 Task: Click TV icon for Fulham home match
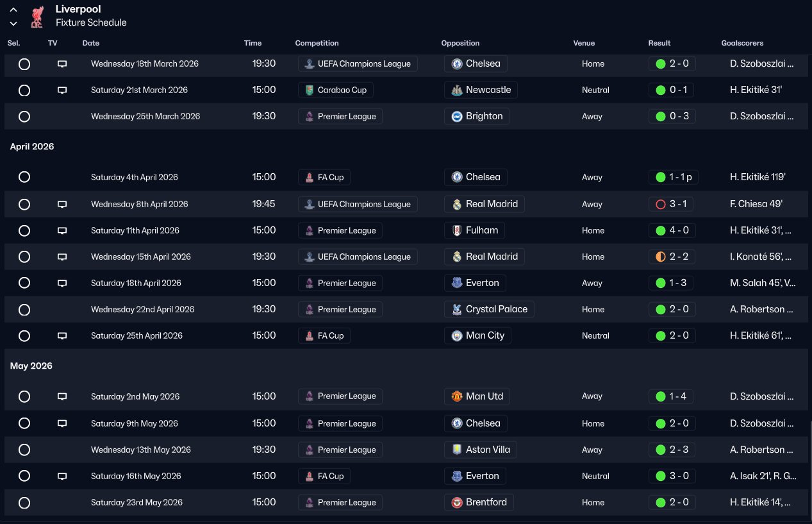[62, 231]
